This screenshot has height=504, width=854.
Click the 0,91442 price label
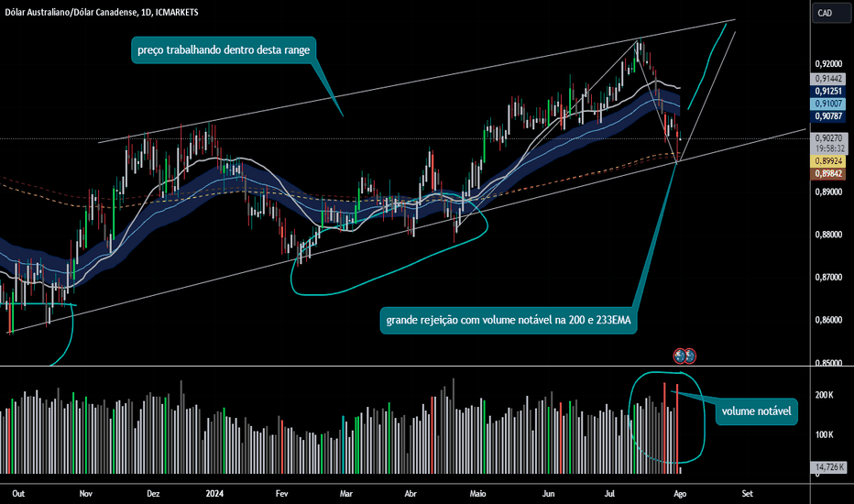tap(828, 79)
